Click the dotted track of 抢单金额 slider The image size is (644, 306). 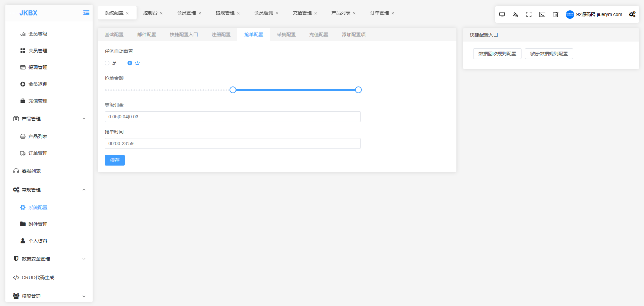click(167, 90)
